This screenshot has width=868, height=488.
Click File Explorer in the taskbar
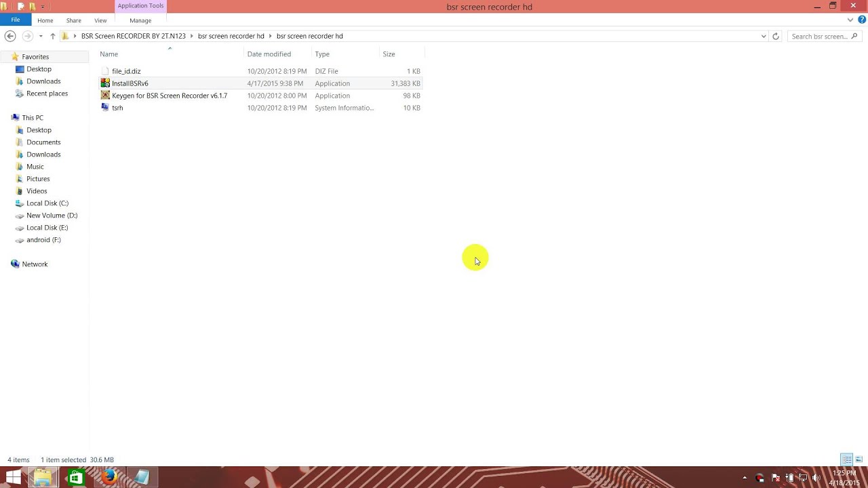[43, 478]
